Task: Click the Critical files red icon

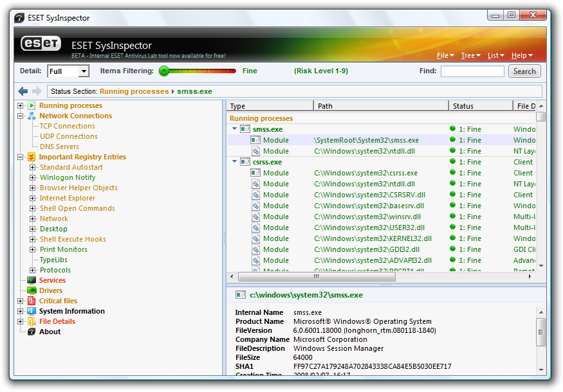Action: 31,301
